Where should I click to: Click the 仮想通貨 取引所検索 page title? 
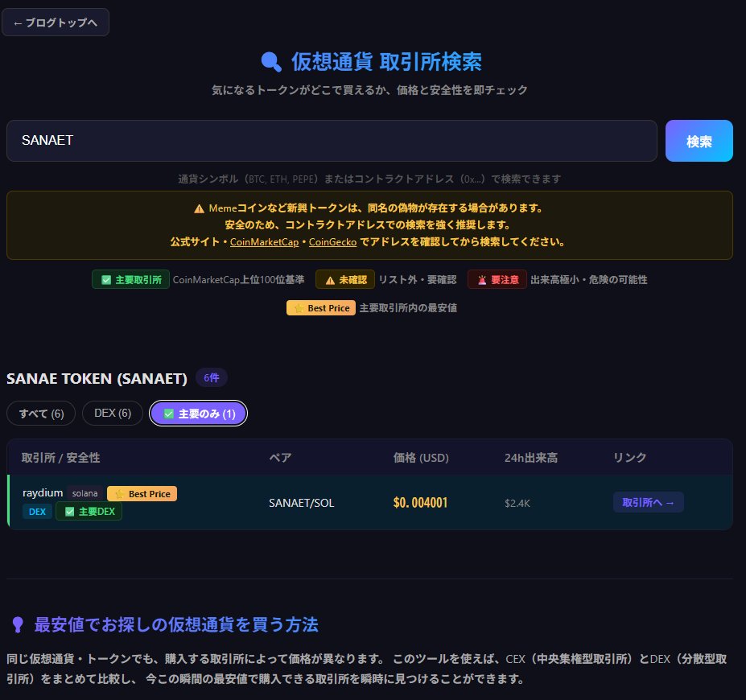pyautogui.click(x=386, y=62)
